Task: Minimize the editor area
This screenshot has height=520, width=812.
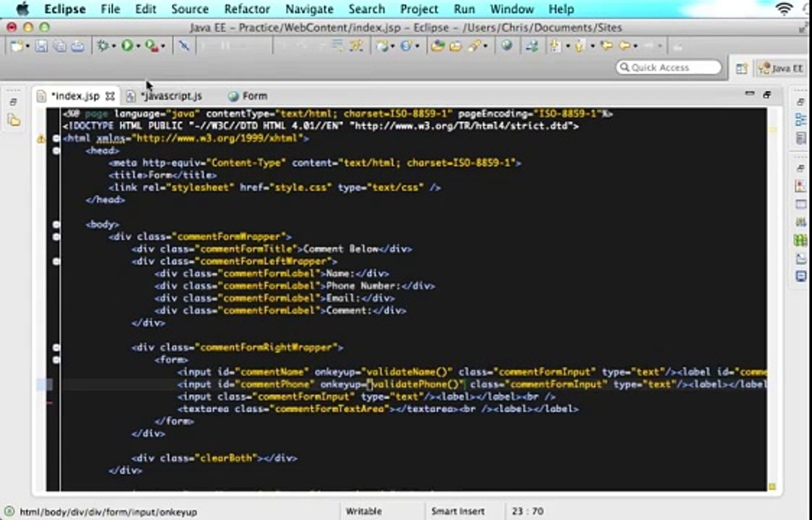Action: click(750, 93)
